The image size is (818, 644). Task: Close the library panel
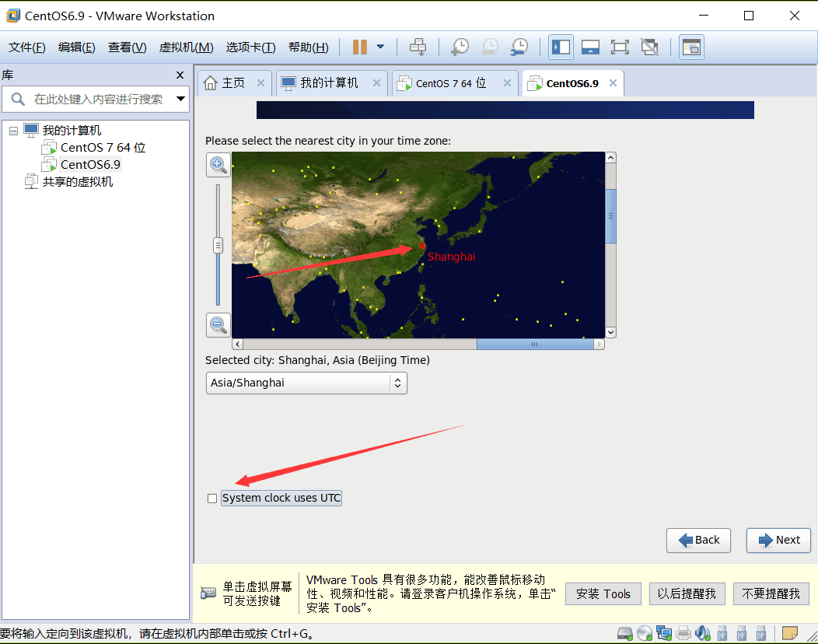point(180,75)
